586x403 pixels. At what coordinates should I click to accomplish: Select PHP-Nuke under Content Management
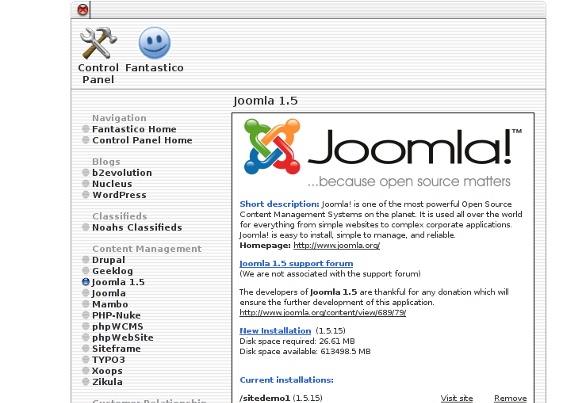click(x=116, y=315)
